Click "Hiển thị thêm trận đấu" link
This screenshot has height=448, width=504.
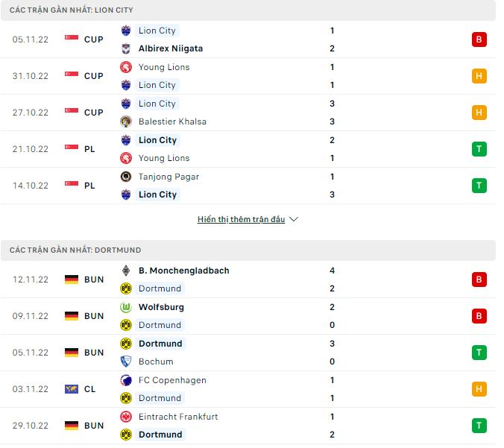coord(241,220)
